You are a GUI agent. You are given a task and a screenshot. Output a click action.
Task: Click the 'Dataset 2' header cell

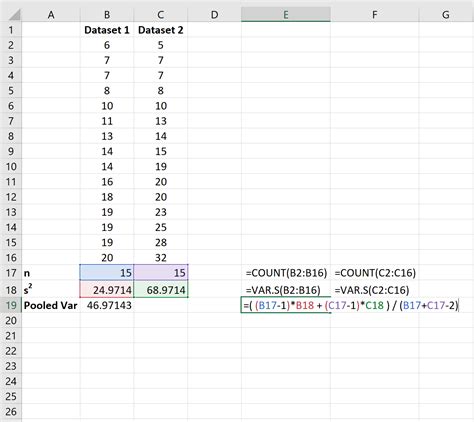(161, 30)
